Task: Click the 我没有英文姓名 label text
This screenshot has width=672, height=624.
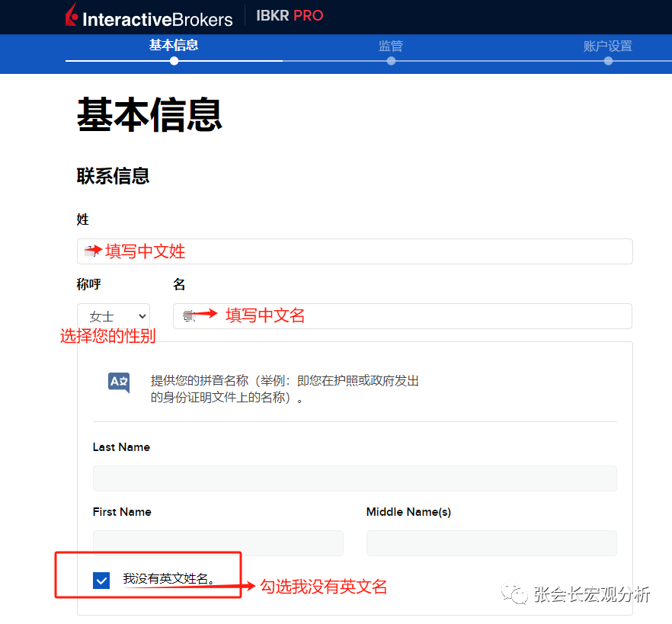Action: pyautogui.click(x=168, y=579)
